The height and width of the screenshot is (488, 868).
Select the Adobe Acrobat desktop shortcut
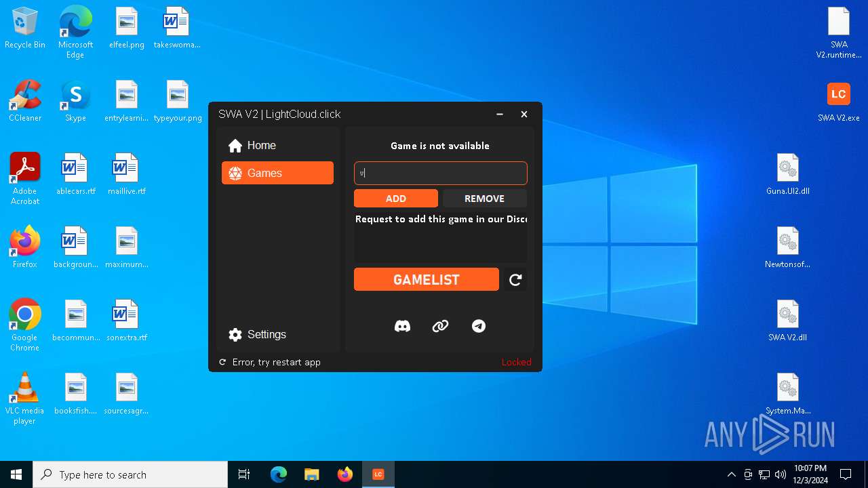25,178
